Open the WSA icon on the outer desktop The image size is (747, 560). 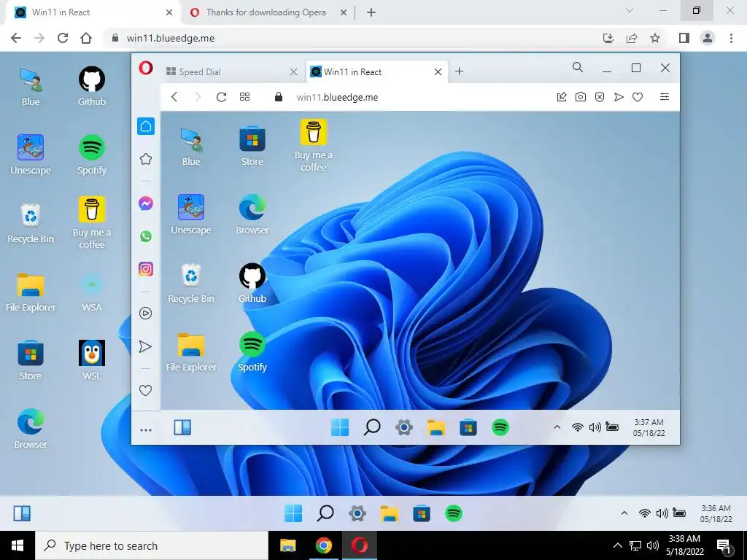(x=91, y=292)
